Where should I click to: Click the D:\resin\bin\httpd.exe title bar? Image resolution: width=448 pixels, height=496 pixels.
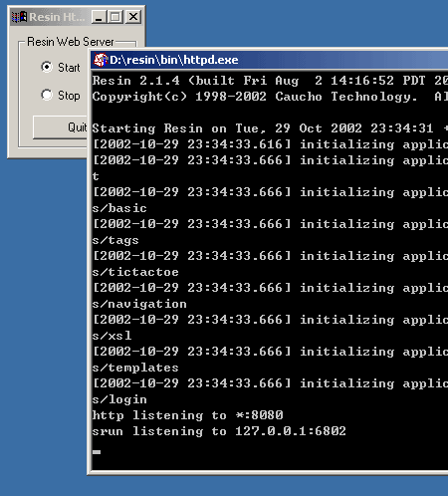click(270, 60)
